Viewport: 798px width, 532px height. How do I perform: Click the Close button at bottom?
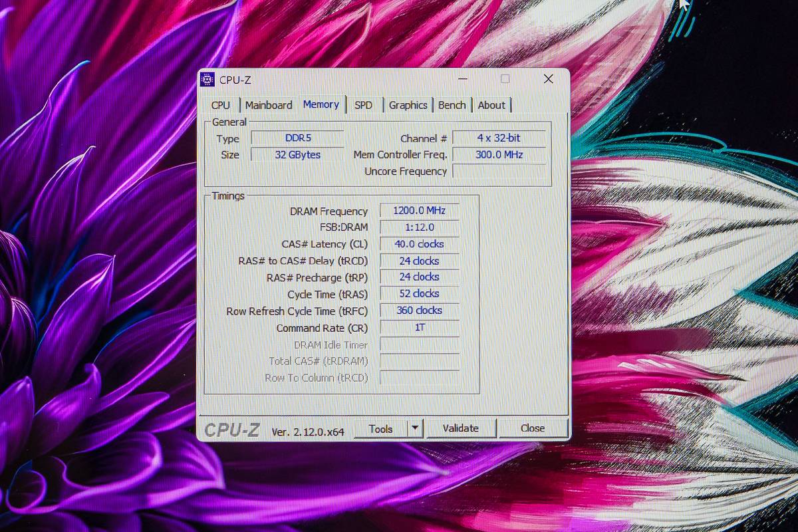pyautogui.click(x=533, y=428)
